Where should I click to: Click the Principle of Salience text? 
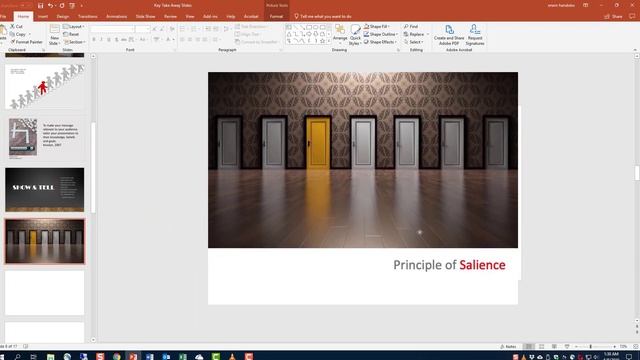tap(449, 265)
